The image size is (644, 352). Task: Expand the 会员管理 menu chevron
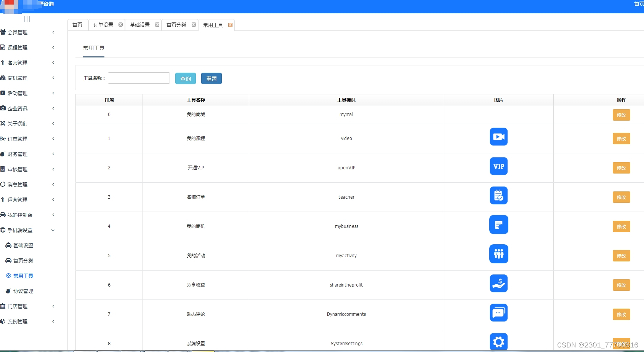coord(53,32)
